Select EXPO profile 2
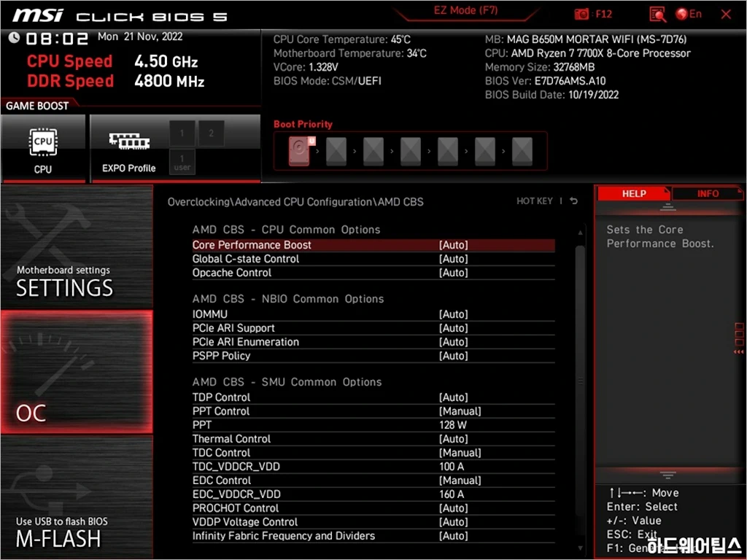The height and width of the screenshot is (560, 747). pyautogui.click(x=211, y=133)
